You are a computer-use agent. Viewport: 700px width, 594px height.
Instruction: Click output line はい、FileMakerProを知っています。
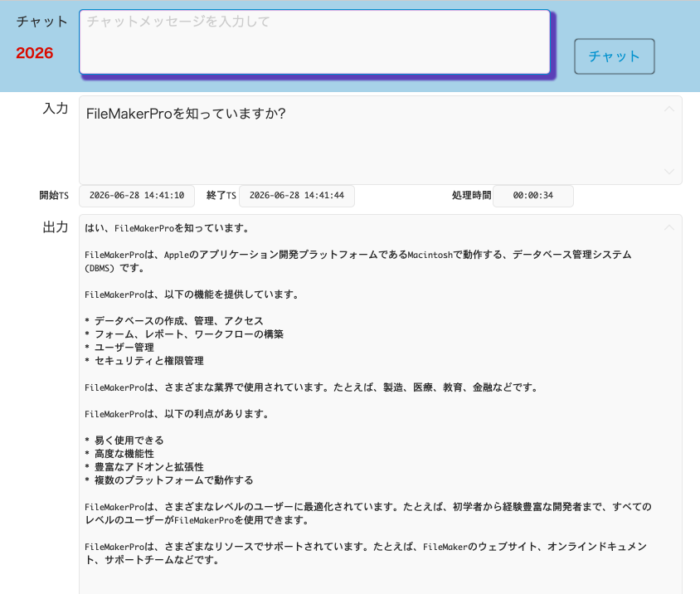coord(167,228)
